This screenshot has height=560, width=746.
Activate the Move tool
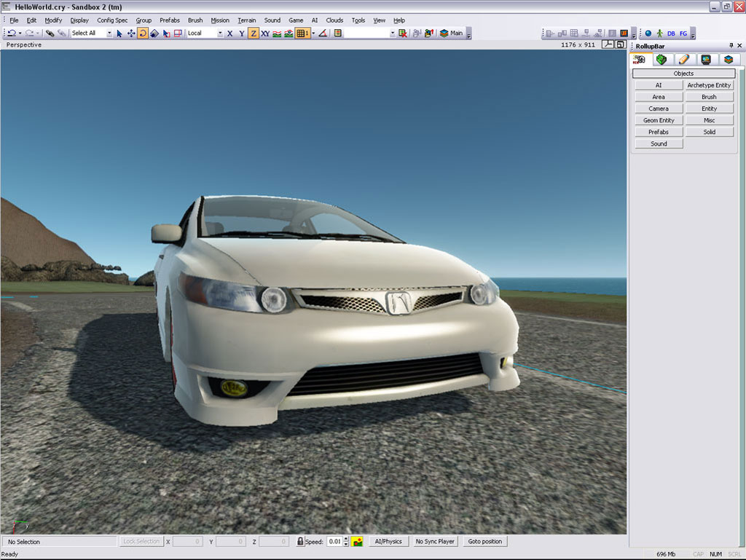(x=131, y=33)
